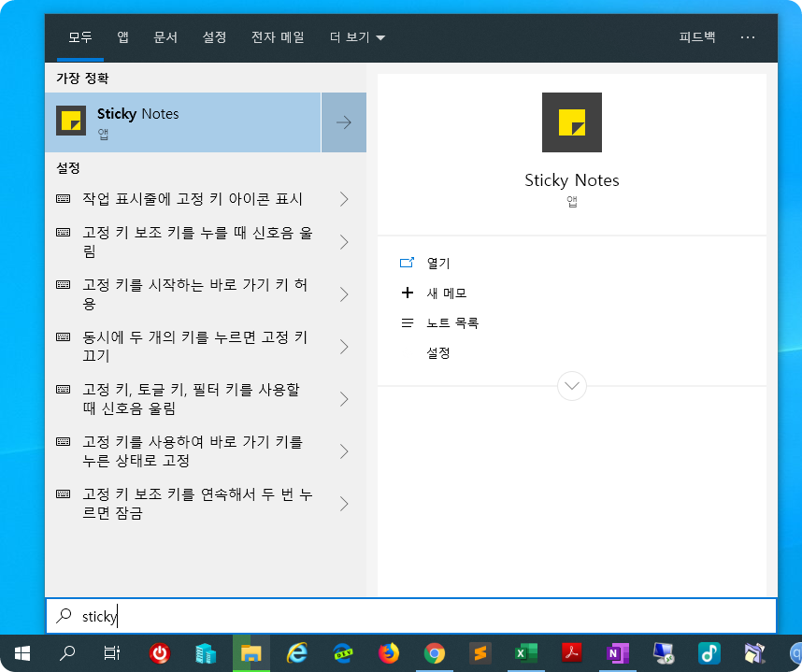Click the search box containing sticky
This screenshot has width=802, height=672.
pos(411,616)
